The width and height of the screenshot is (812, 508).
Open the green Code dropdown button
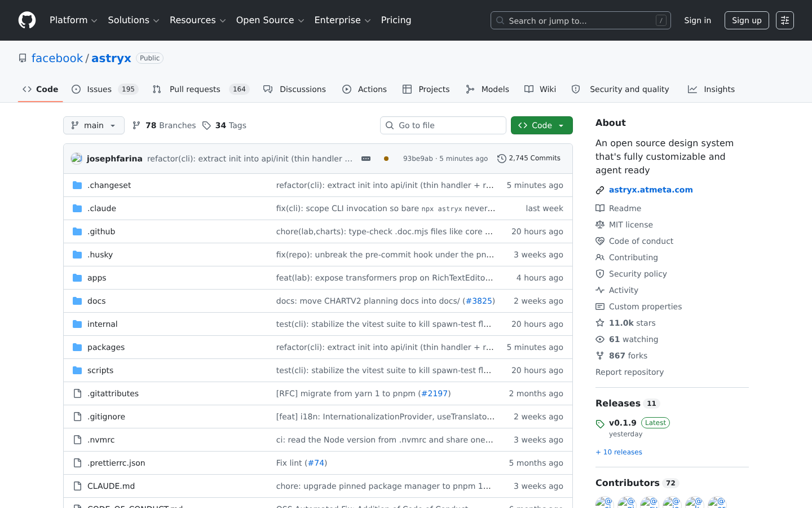click(542, 125)
